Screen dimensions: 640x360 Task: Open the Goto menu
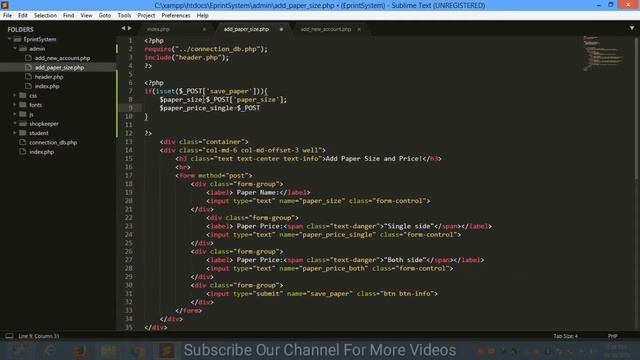click(x=104, y=16)
